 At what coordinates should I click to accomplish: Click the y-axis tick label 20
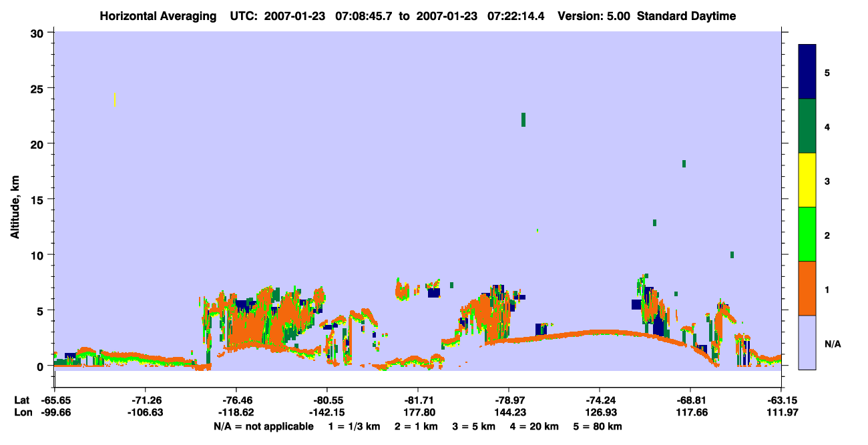tap(39, 144)
